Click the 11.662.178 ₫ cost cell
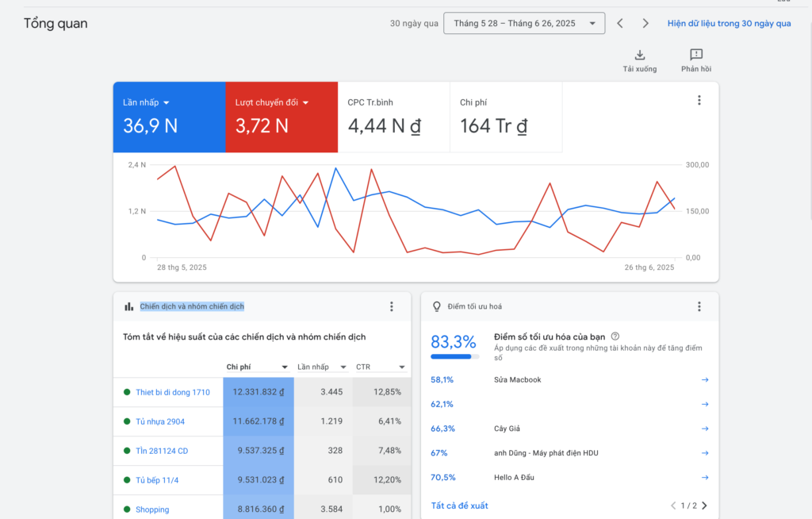812x519 pixels. 259,421
